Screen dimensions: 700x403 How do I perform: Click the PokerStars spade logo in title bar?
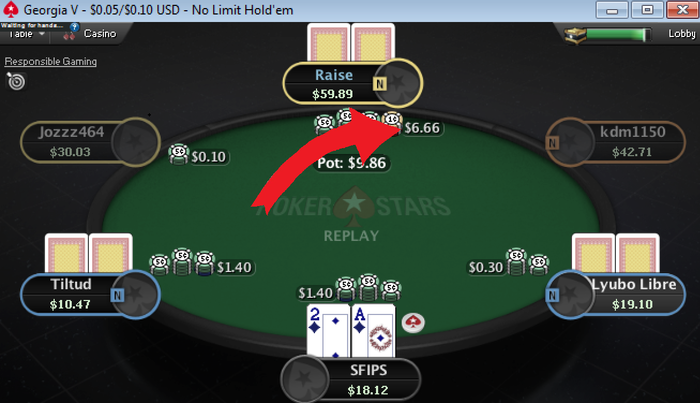(11, 9)
